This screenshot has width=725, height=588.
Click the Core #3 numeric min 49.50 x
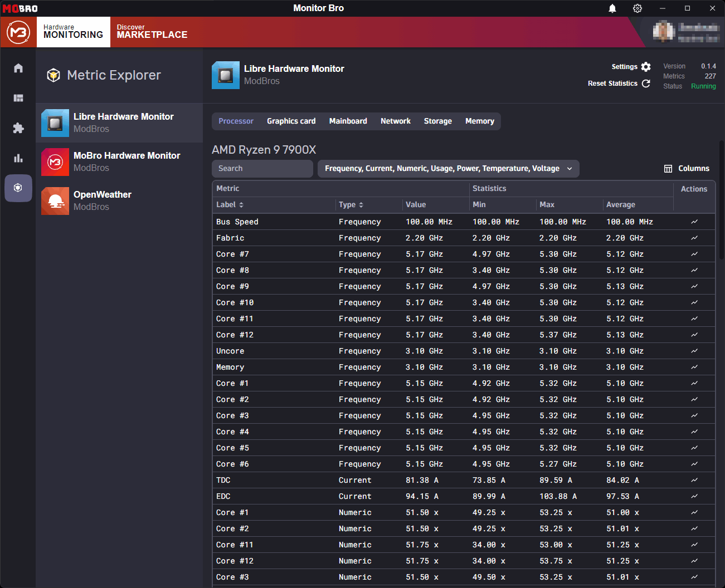[489, 577]
